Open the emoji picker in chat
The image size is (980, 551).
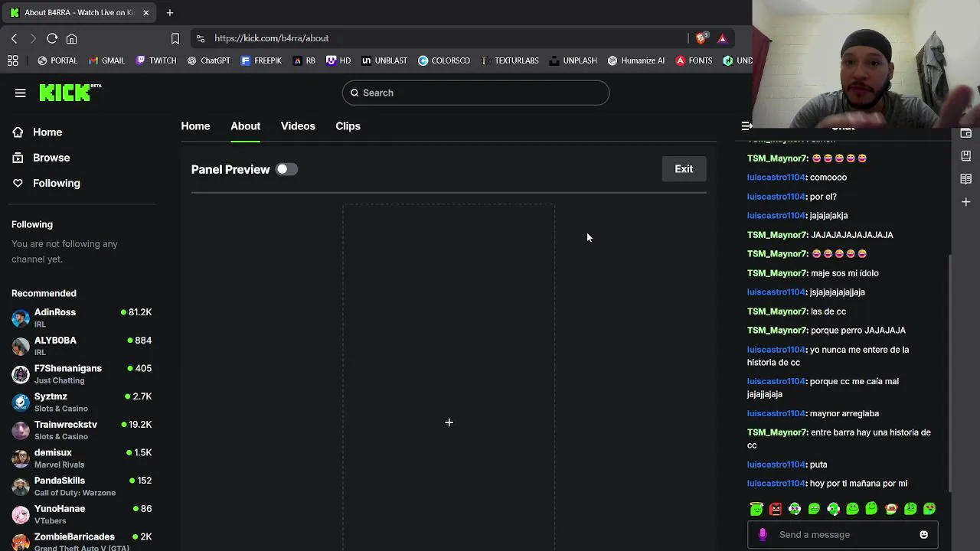coord(923,535)
